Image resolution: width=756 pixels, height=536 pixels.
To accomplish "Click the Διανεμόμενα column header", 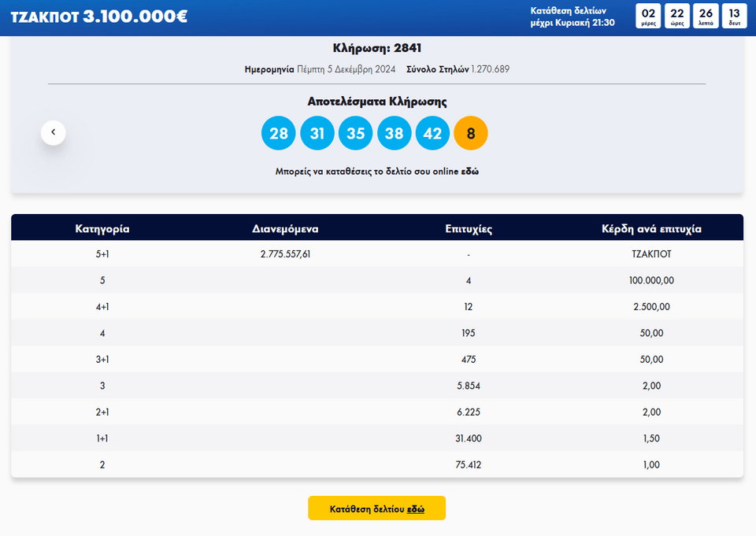I will click(x=285, y=229).
